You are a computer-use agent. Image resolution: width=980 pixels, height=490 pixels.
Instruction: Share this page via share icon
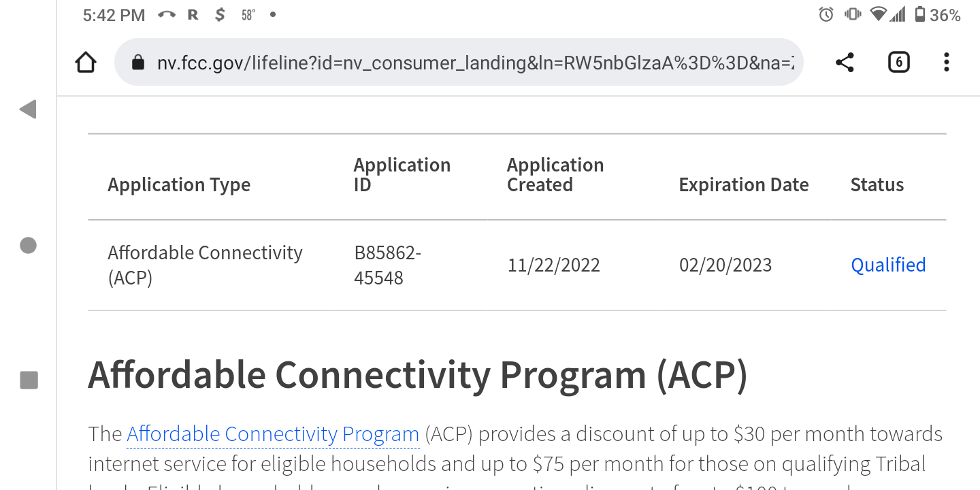[x=845, y=63]
